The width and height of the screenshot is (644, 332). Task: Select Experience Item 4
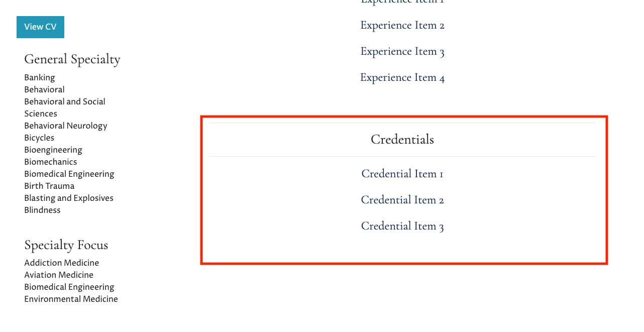402,78
